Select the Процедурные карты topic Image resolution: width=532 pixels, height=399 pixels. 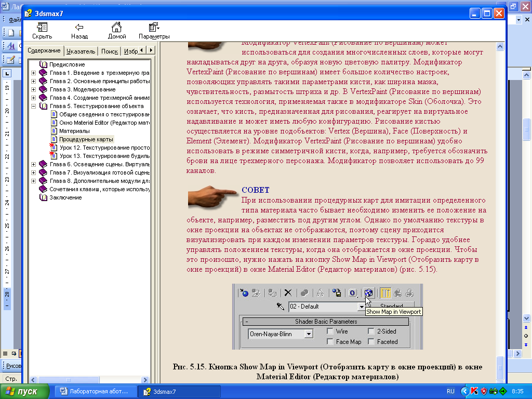[86, 139]
